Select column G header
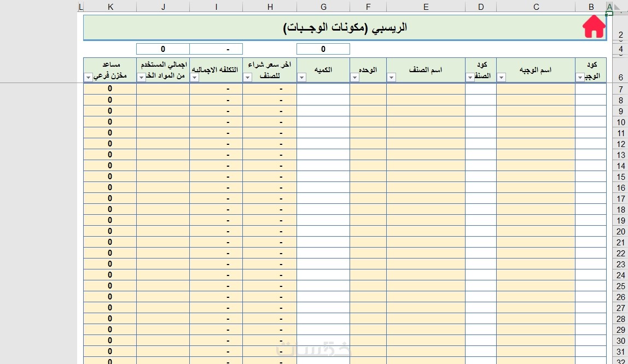This screenshot has width=628, height=364. [x=323, y=7]
